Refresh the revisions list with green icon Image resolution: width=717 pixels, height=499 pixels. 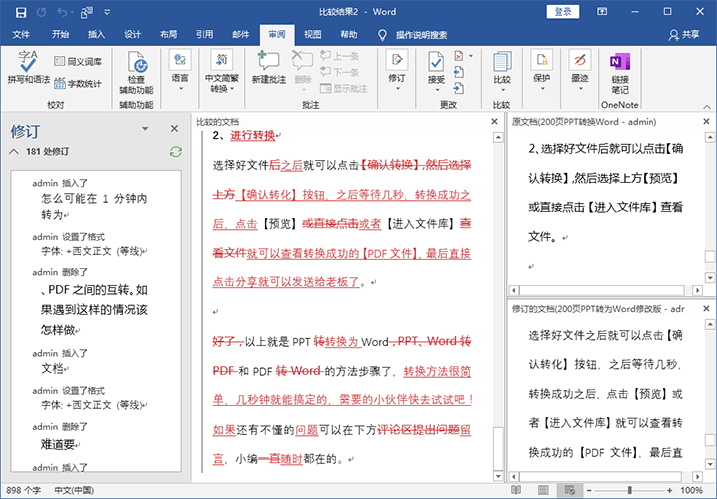[176, 151]
